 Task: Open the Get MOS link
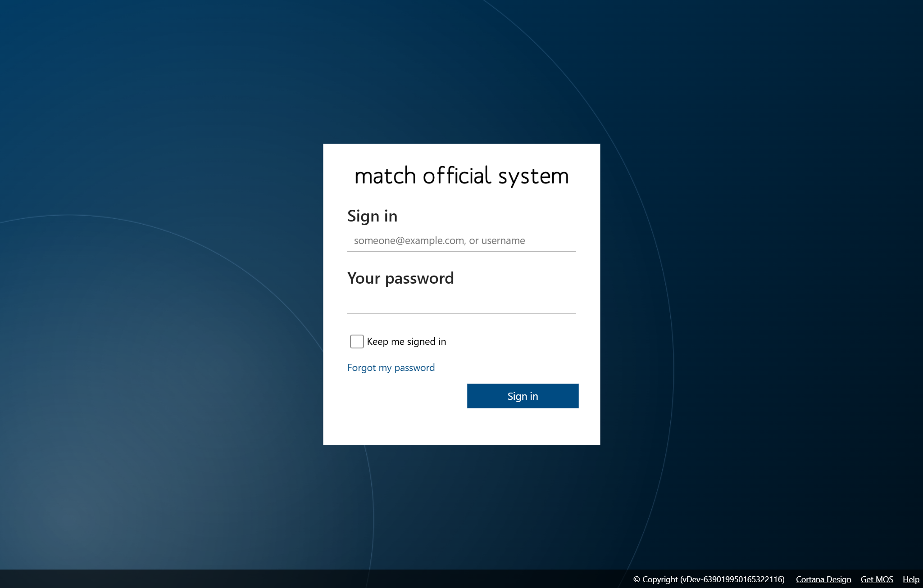877,579
